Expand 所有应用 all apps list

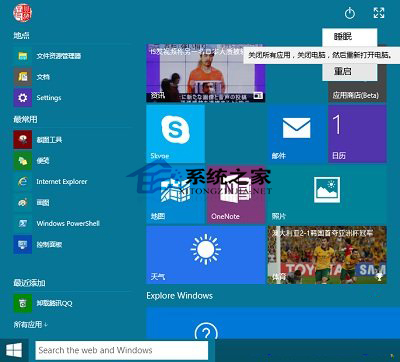coord(30,324)
